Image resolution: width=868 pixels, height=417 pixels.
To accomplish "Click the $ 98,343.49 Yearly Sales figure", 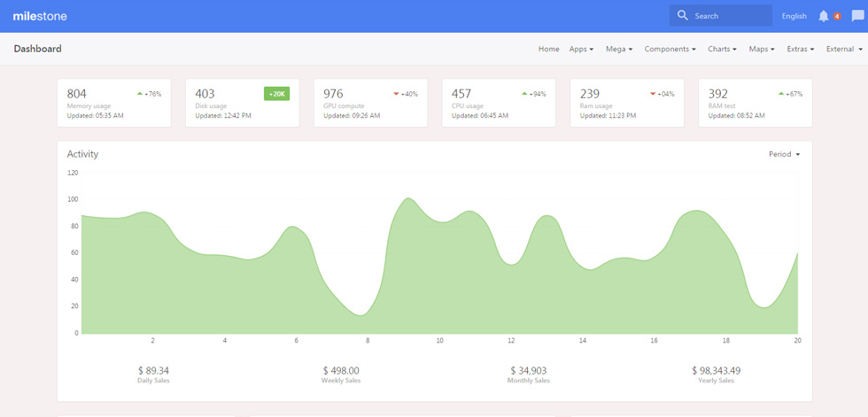I will [x=717, y=371].
